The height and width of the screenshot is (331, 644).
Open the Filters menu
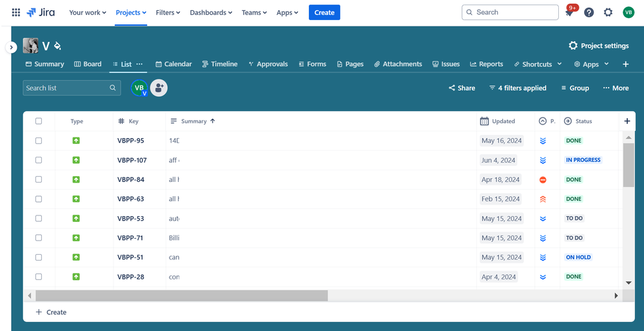coord(168,13)
